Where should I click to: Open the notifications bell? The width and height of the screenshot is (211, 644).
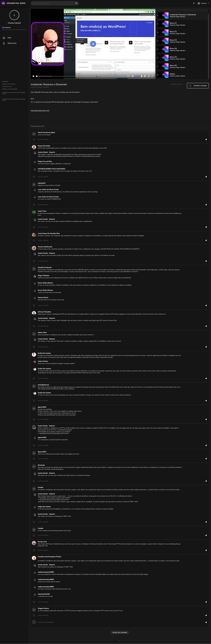[194, 3]
